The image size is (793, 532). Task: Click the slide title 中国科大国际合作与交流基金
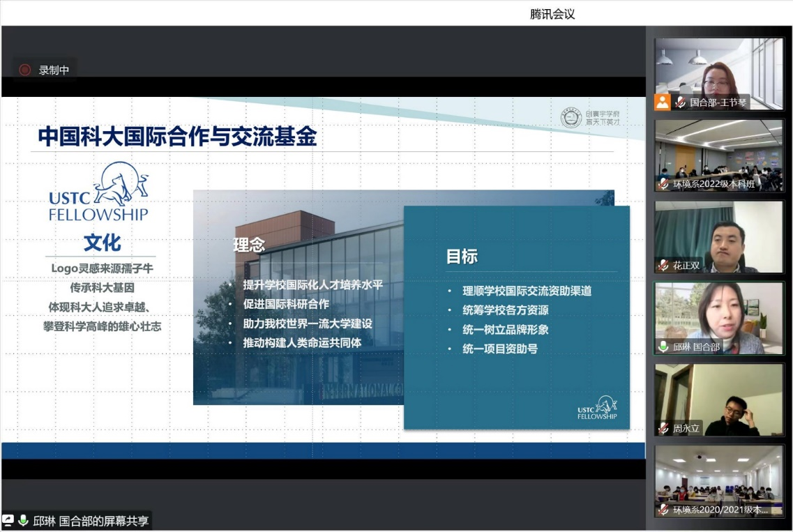point(178,137)
